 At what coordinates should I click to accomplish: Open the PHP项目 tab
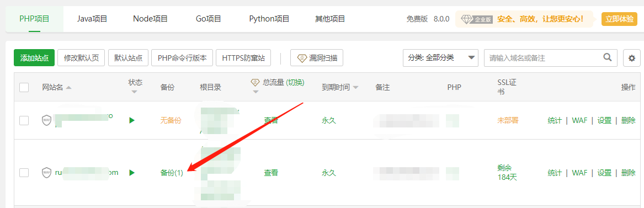point(35,19)
